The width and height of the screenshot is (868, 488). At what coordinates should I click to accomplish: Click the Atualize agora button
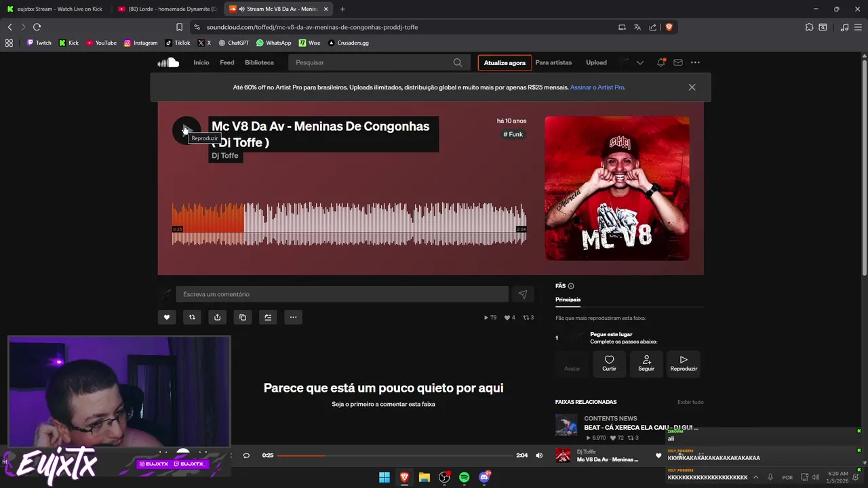505,63
